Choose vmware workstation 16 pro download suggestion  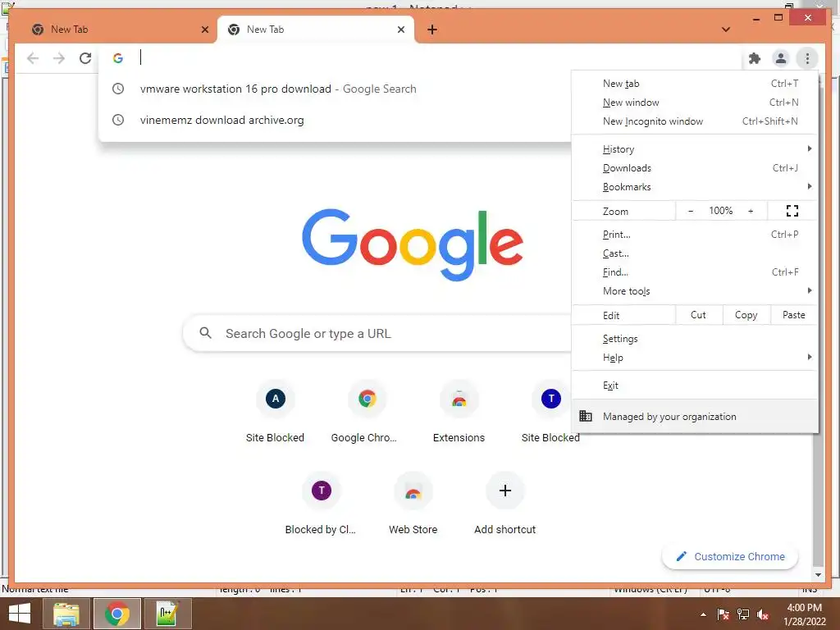click(335, 89)
